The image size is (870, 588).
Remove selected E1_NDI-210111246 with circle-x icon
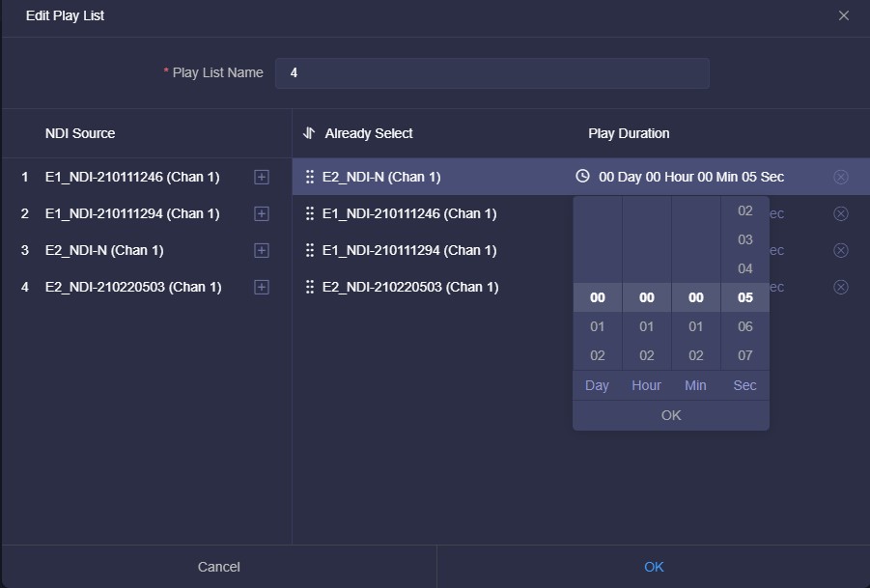pyautogui.click(x=841, y=213)
